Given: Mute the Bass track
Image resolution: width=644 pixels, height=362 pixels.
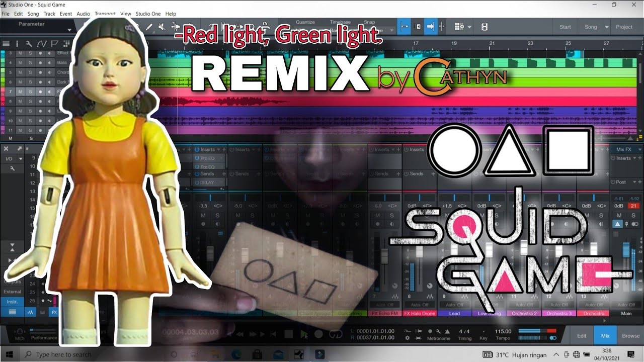Looking at the screenshot, I should (20, 62).
